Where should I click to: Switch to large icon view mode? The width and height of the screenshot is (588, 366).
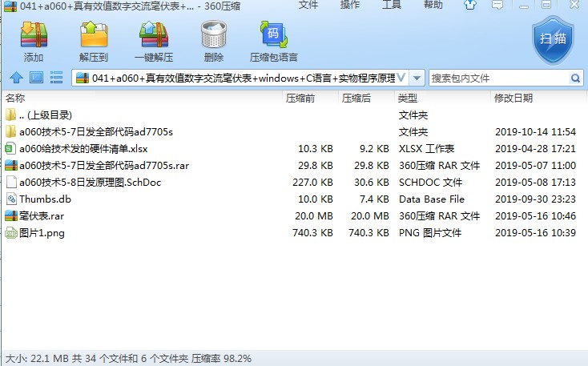click(x=36, y=78)
